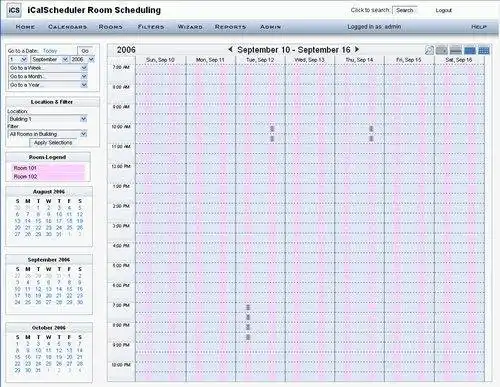Open the Reports menu
This screenshot has height=387, width=500.
(230, 27)
